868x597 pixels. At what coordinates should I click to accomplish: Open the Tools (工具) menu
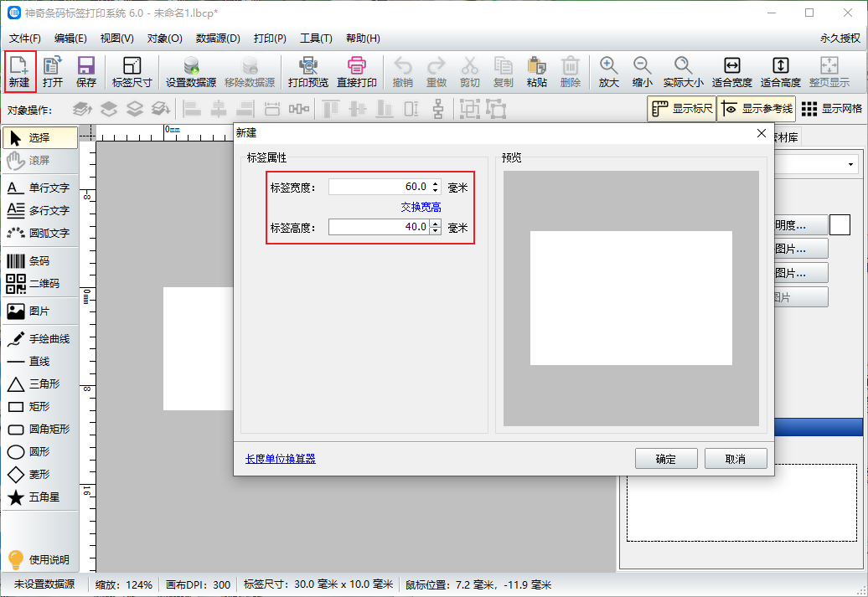click(316, 39)
